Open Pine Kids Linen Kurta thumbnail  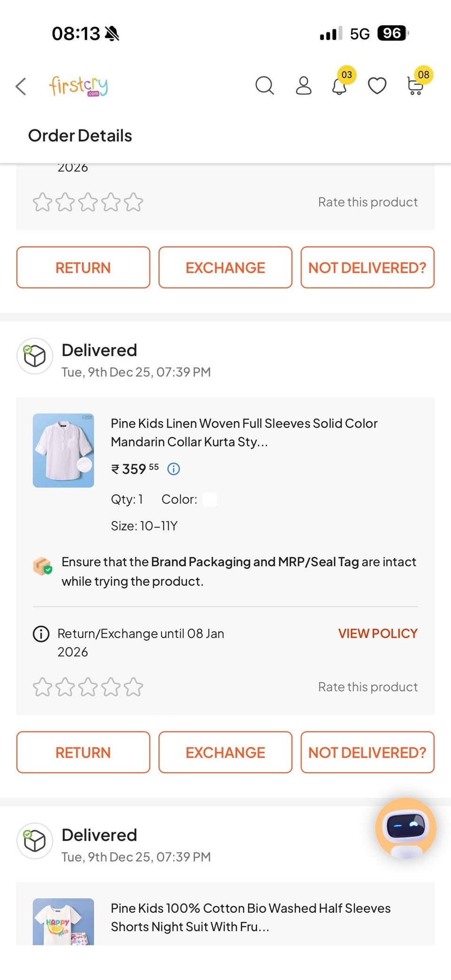[63, 451]
